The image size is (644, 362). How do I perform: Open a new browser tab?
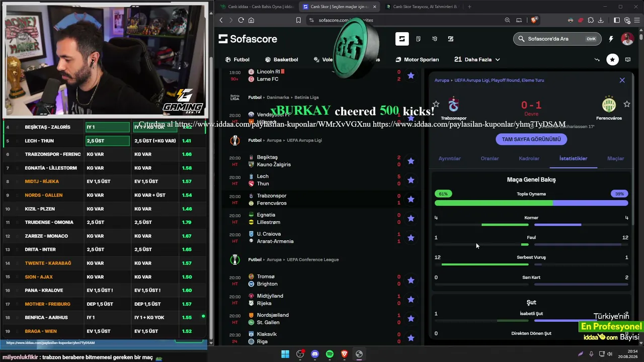[x=469, y=7]
